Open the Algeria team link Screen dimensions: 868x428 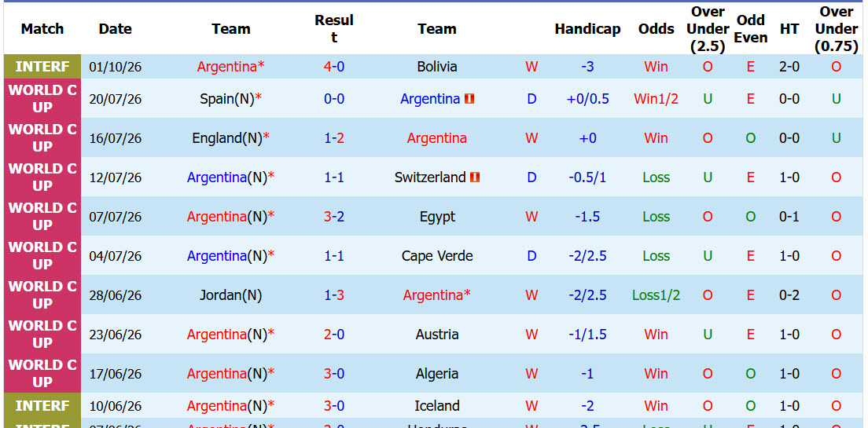point(437,374)
